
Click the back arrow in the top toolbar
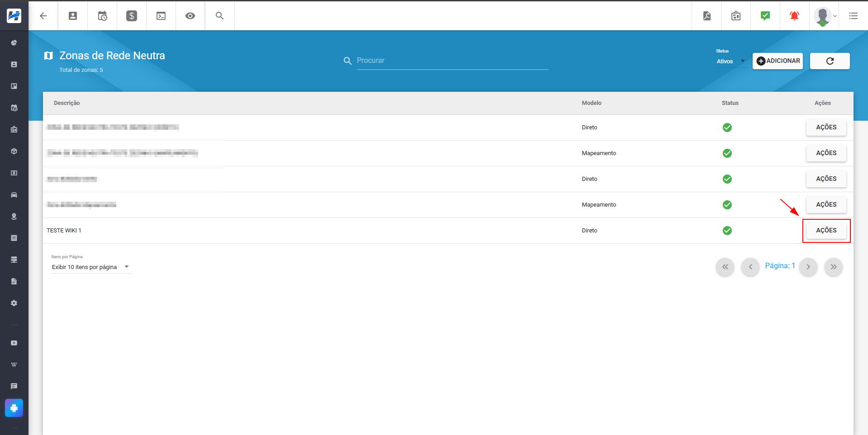tap(43, 16)
